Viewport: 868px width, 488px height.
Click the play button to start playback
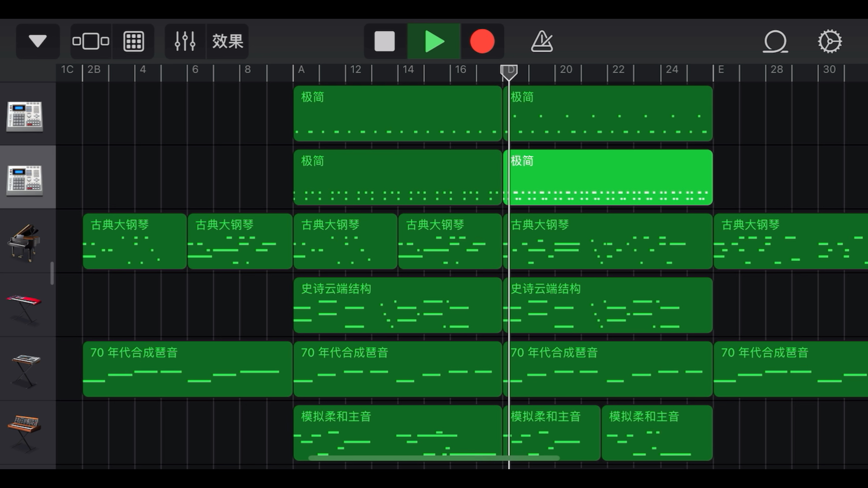tap(433, 41)
